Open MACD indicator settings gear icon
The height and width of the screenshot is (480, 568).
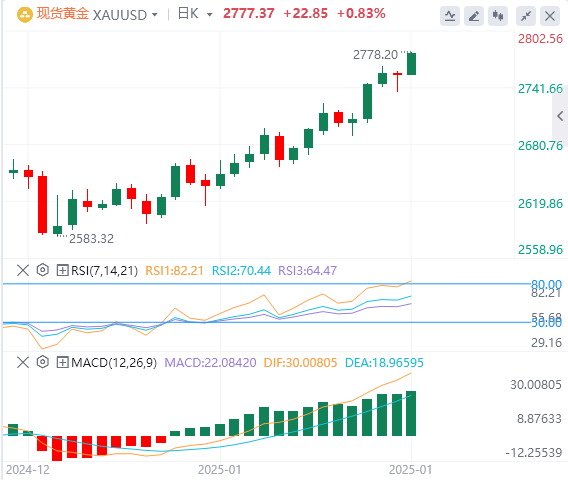(43, 362)
